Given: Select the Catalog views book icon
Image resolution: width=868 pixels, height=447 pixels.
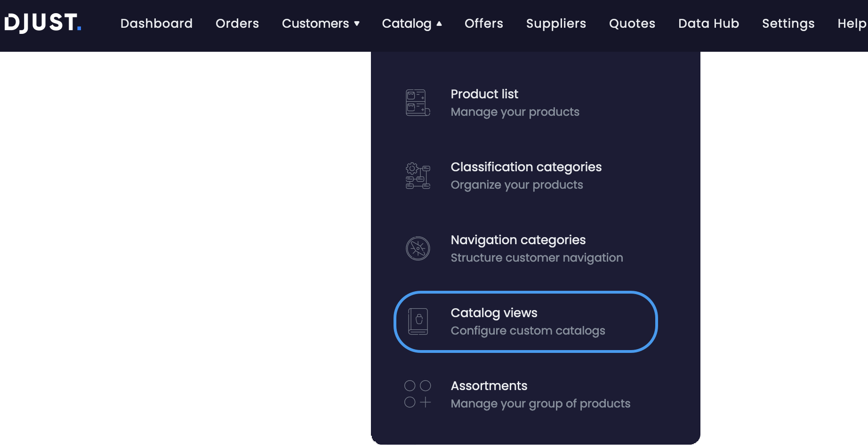Looking at the screenshot, I should click(418, 321).
